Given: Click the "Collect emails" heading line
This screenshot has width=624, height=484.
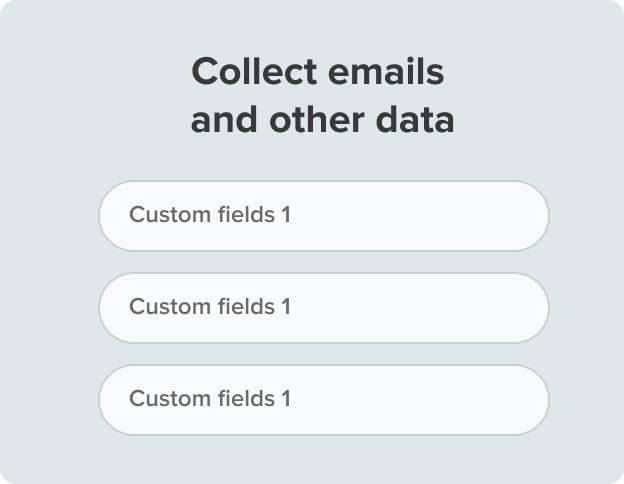Looking at the screenshot, I should pos(318,73).
